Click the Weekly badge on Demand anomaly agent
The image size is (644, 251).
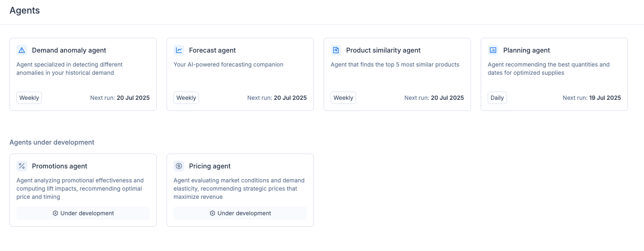coord(29,98)
